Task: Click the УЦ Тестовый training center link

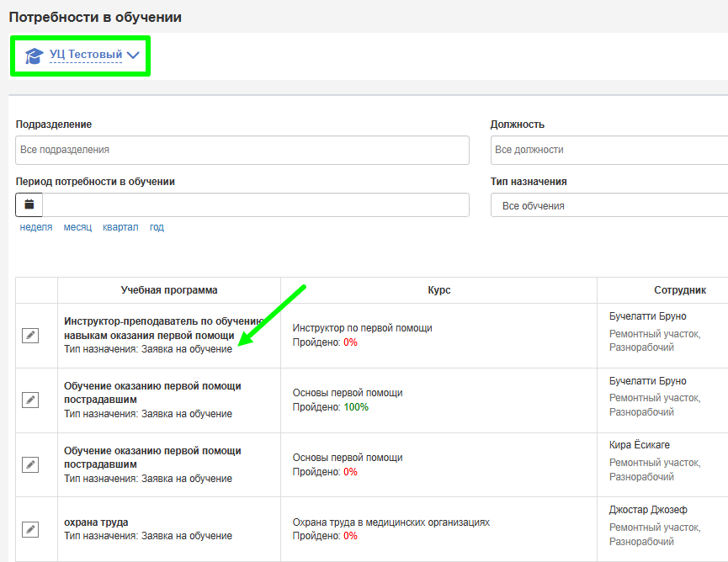Action: coord(86,55)
